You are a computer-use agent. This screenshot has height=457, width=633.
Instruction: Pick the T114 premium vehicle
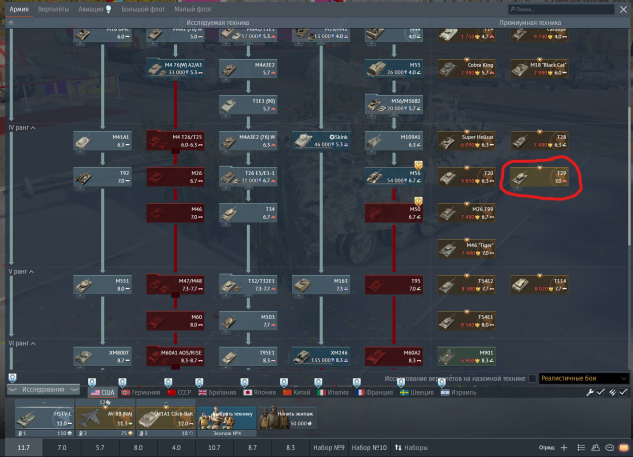tap(539, 285)
